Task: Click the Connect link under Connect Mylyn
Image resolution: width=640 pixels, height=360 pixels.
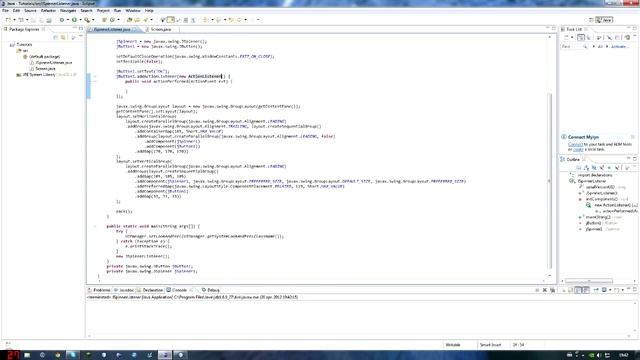Action: 575,144
